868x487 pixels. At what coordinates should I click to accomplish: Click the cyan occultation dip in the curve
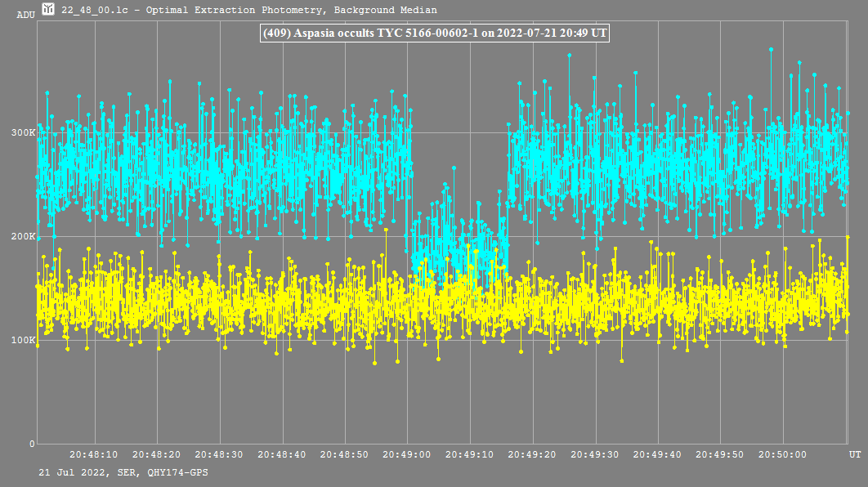click(x=458, y=245)
